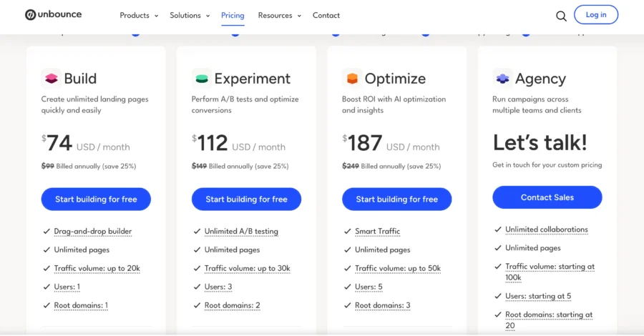This screenshot has width=644, height=336.
Task: Start building for free on Experiment plan
Action: [246, 199]
